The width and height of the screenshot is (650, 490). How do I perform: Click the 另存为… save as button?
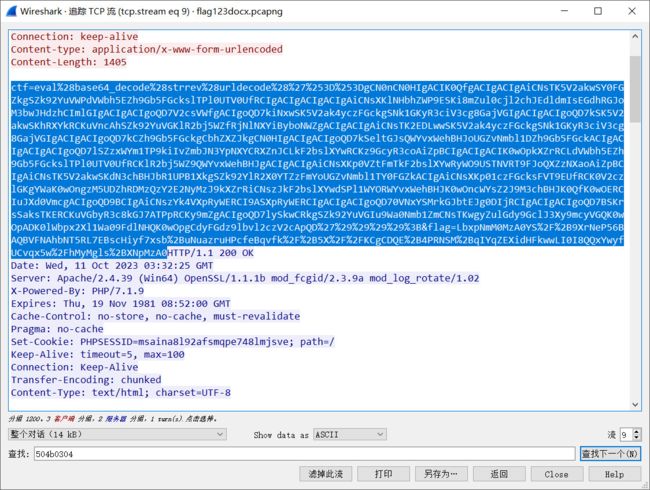(441, 474)
